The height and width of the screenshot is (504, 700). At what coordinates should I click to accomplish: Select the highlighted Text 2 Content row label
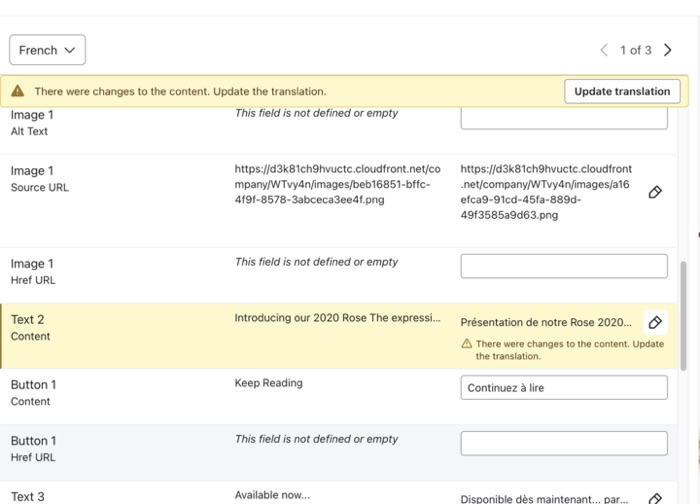tap(30, 328)
